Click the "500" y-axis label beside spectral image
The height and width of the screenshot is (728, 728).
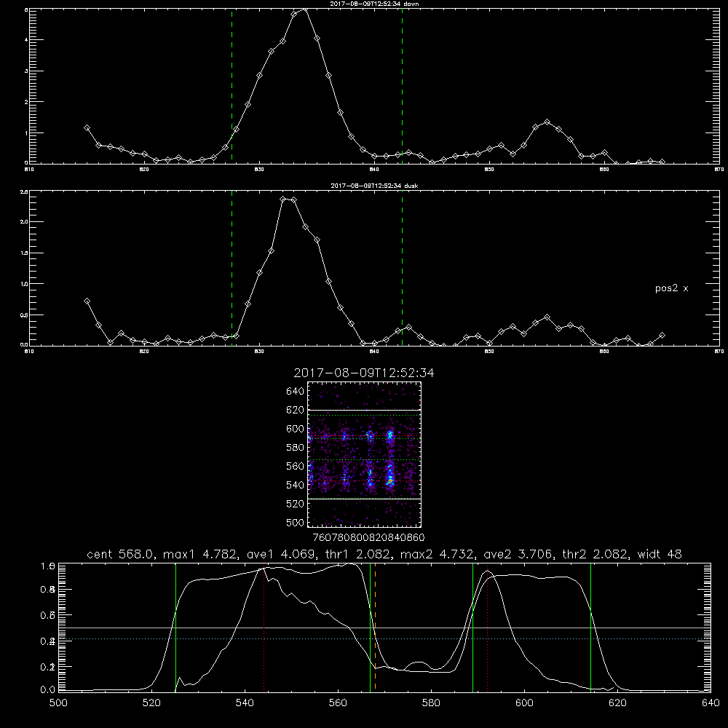point(296,522)
